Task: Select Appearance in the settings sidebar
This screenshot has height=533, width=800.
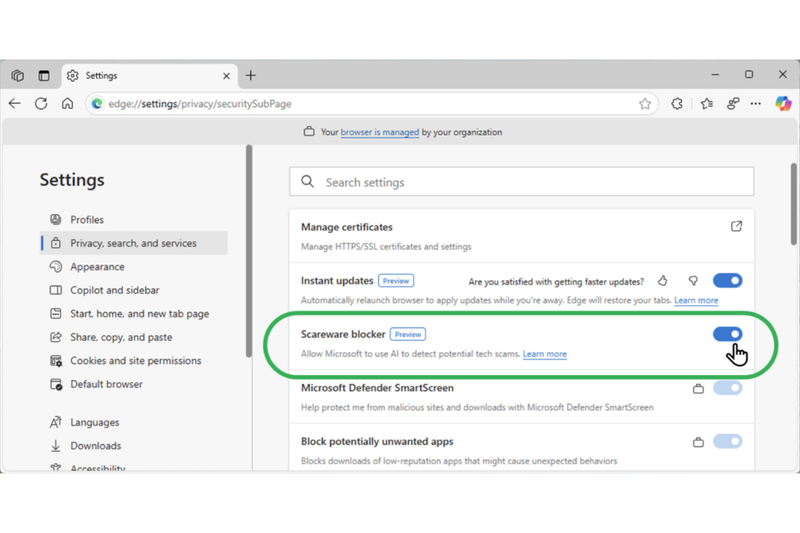Action: pyautogui.click(x=97, y=267)
